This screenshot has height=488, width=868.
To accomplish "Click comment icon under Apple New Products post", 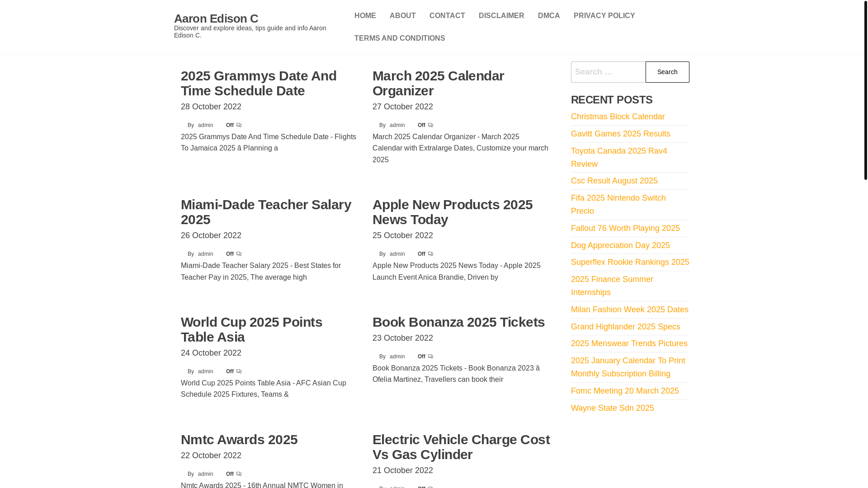I will [x=430, y=254].
